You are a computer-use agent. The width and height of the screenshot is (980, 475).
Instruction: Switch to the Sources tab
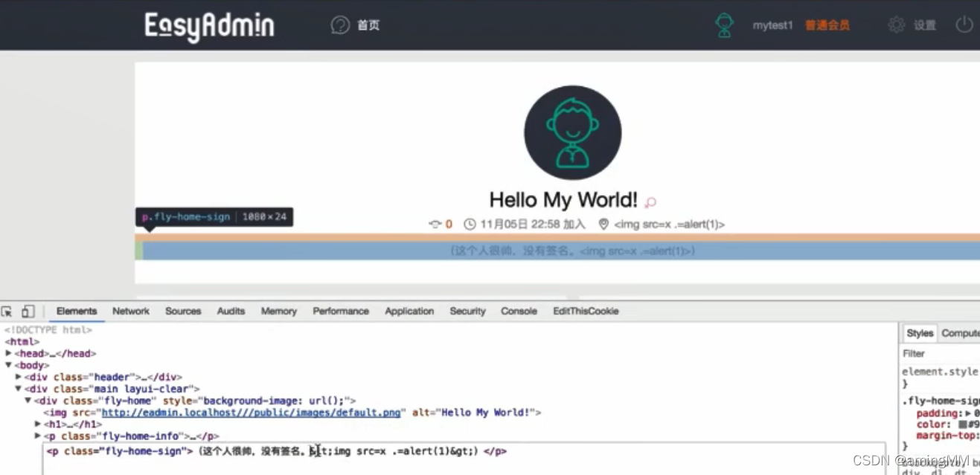(x=183, y=311)
